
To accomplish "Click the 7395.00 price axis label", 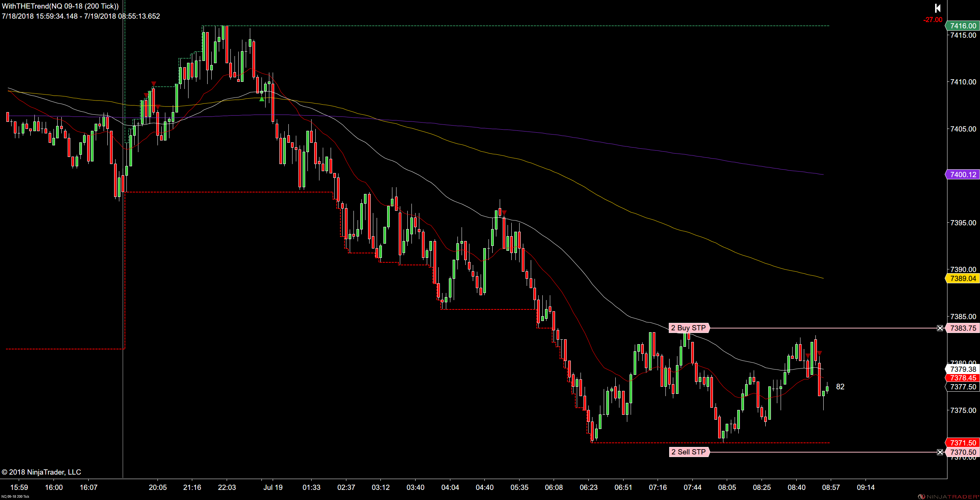I will (963, 223).
